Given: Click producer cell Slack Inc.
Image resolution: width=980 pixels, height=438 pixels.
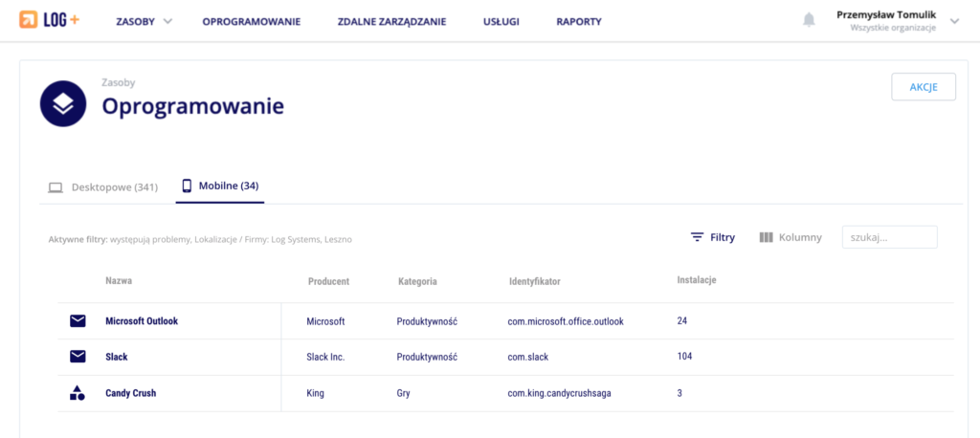Looking at the screenshot, I should pos(325,357).
